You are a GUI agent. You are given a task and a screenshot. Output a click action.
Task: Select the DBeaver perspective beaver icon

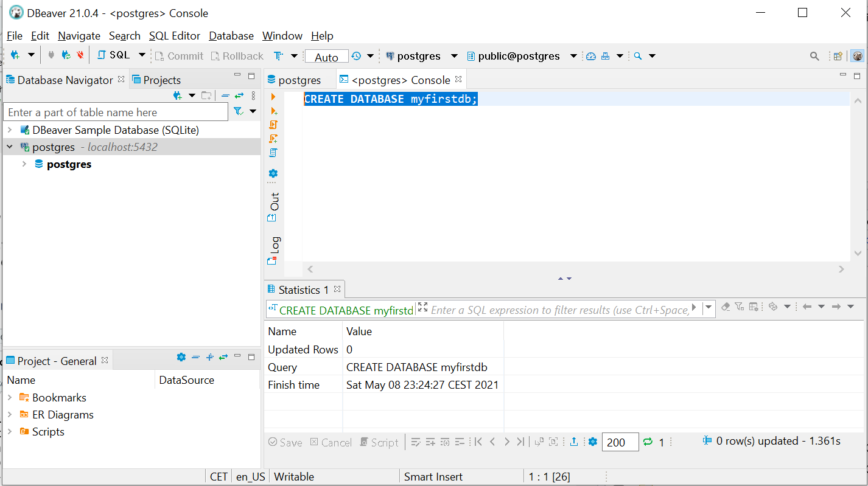click(x=857, y=56)
